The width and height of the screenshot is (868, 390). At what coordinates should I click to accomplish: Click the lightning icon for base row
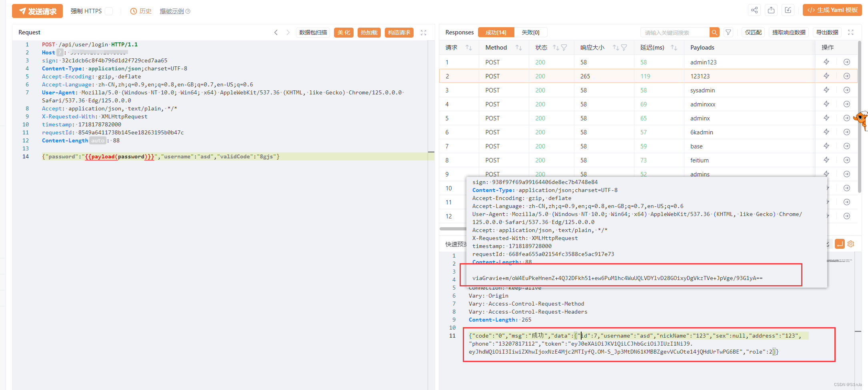pyautogui.click(x=826, y=146)
